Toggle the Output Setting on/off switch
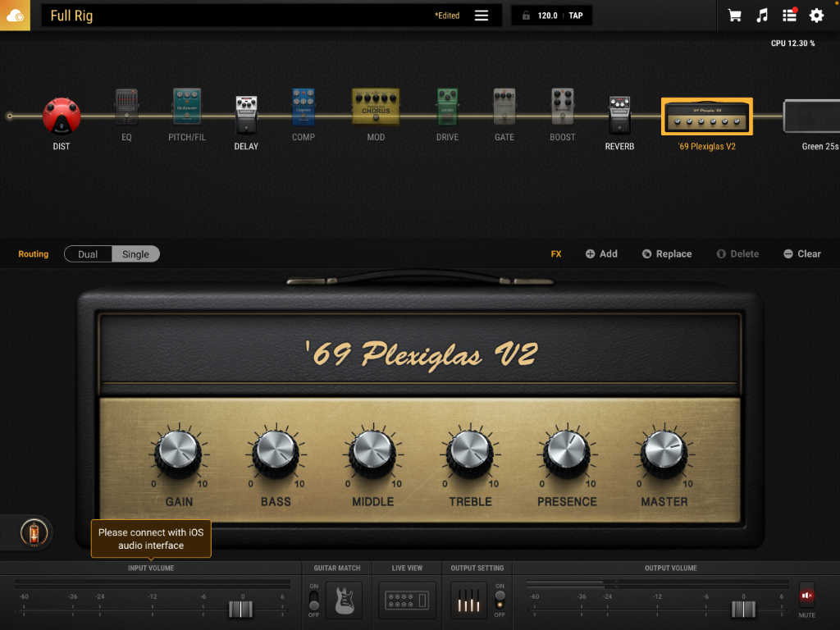 click(500, 600)
